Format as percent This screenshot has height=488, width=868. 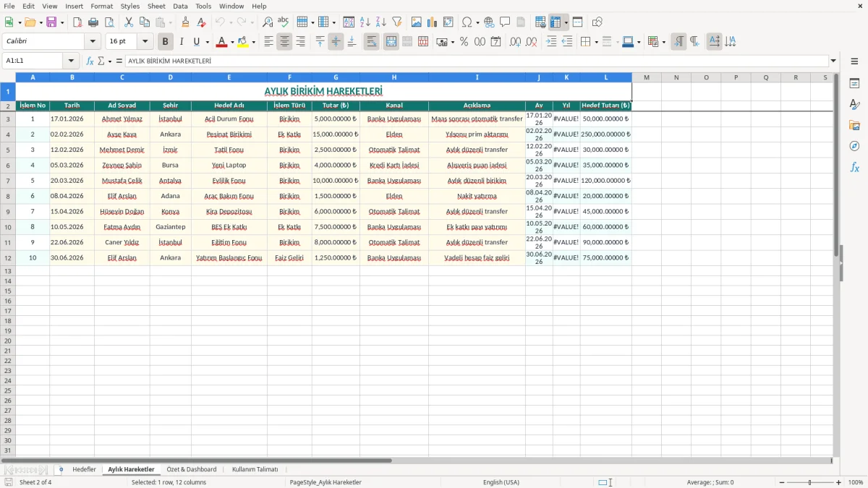464,42
